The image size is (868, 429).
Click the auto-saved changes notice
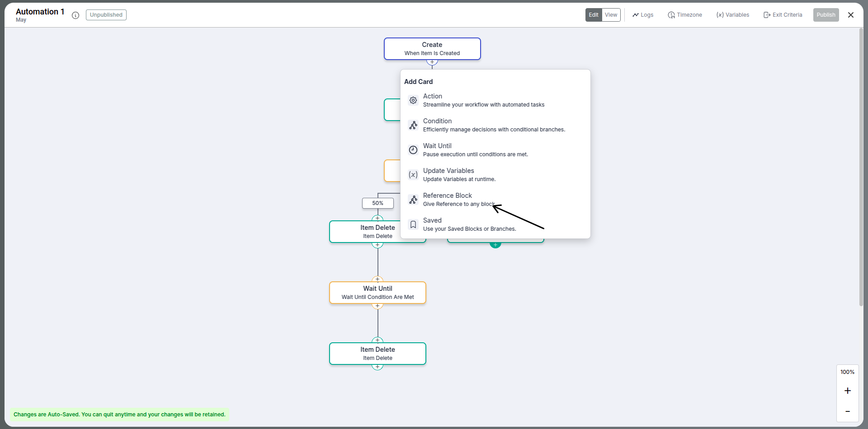119,415
